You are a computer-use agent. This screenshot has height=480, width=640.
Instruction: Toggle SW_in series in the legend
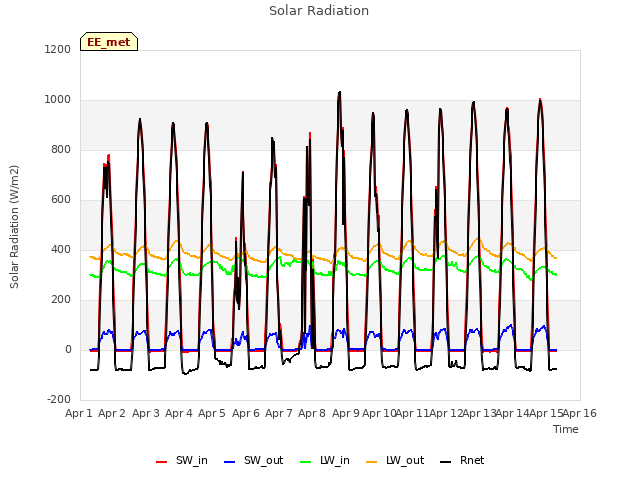[182, 461]
